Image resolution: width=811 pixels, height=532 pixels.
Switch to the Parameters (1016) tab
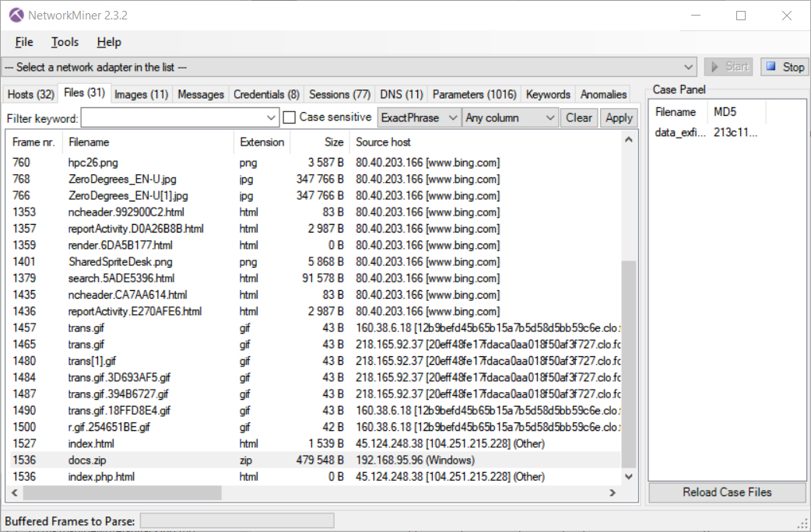(474, 95)
